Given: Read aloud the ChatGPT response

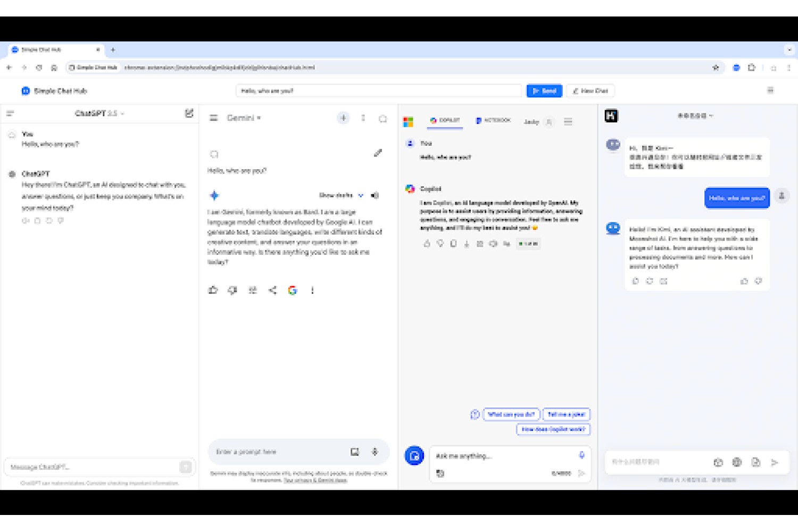Looking at the screenshot, I should (x=26, y=221).
